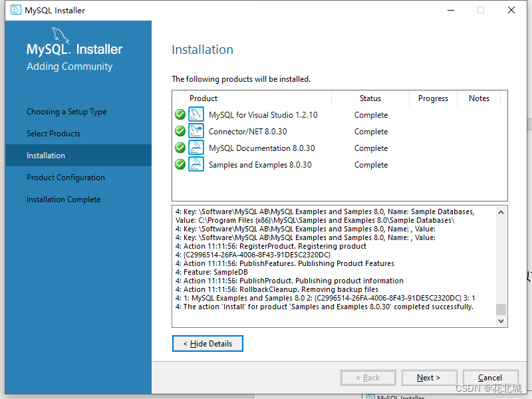The width and height of the screenshot is (532, 399).
Task: Click the Connector/NET product icon
Action: [196, 130]
